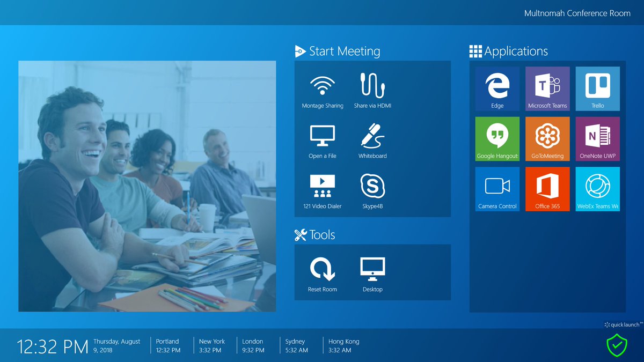Select the Hong Kong 3:32 AM clock

coord(343,345)
